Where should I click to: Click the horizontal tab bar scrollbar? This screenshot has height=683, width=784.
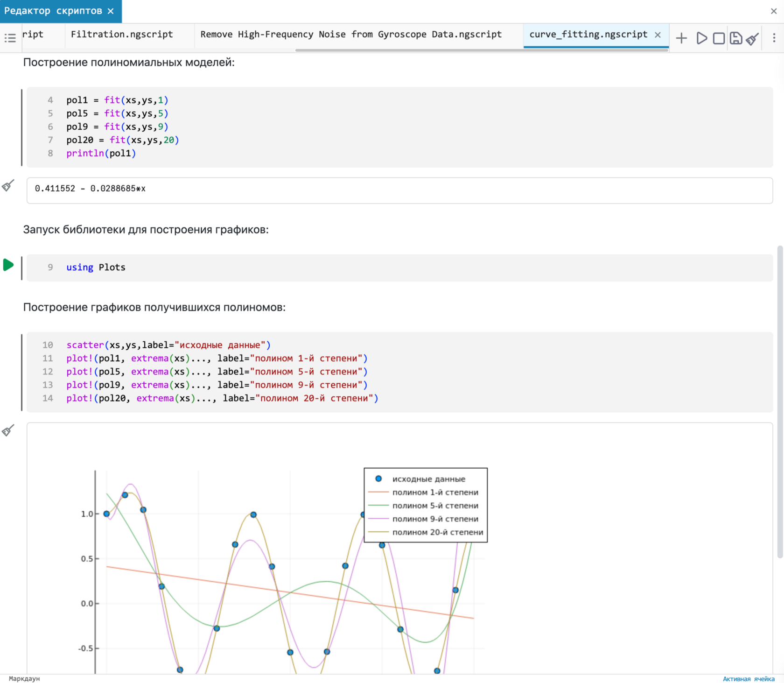tap(481, 50)
